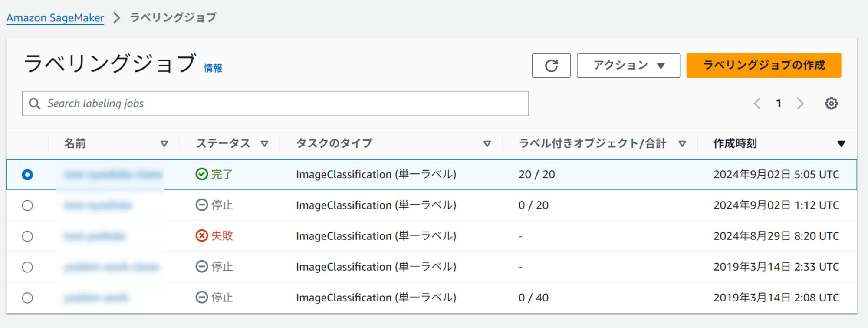868x328 pixels.
Task: Refresh the labeling jobs list
Action: [551, 66]
